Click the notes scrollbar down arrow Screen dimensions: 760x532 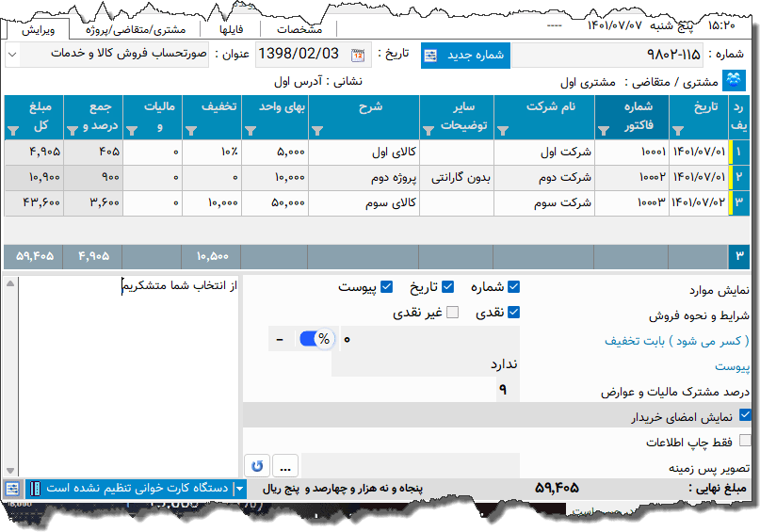(x=10, y=471)
